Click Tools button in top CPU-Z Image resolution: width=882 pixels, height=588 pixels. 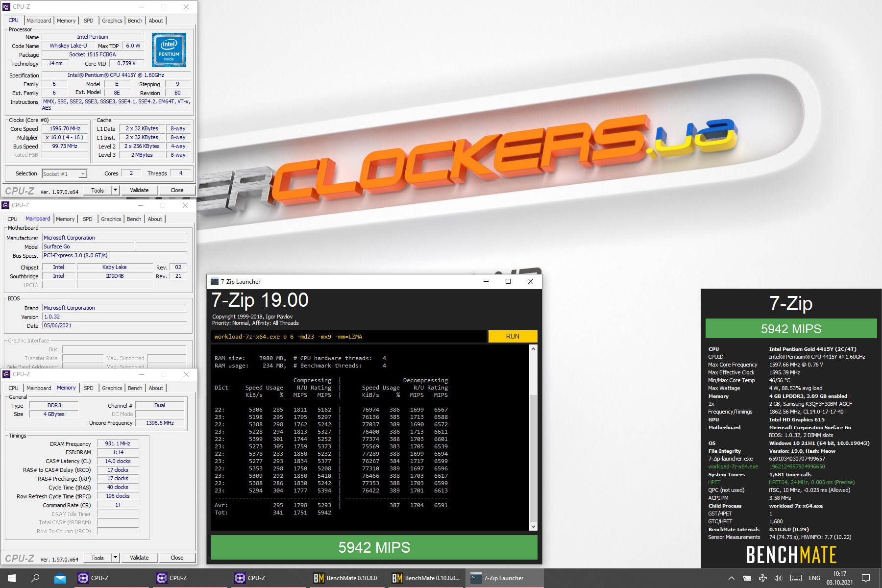coord(98,190)
